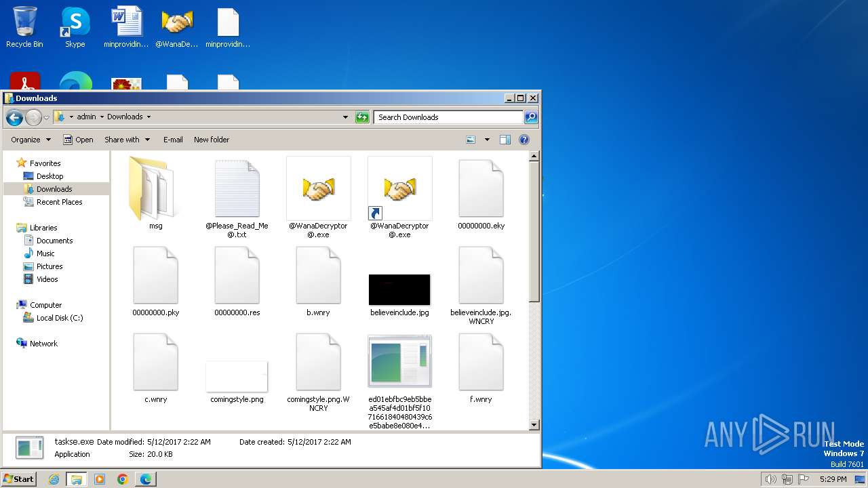This screenshot has height=488, width=868.
Task: Open the Share with dropdown
Action: click(x=127, y=140)
